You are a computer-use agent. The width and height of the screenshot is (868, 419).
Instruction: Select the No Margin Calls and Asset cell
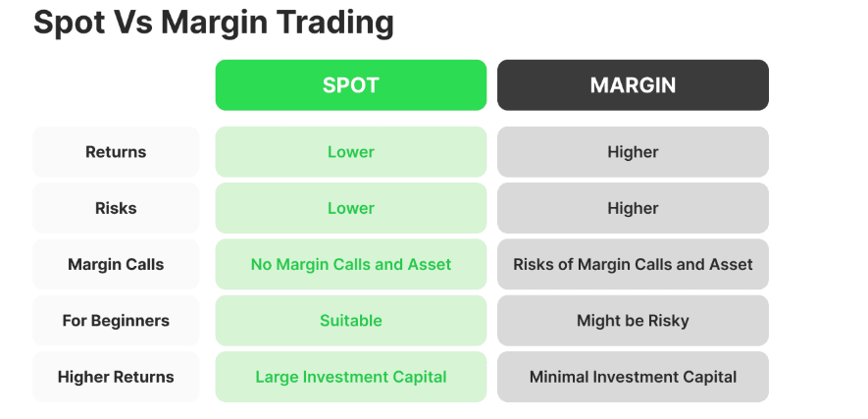[350, 264]
